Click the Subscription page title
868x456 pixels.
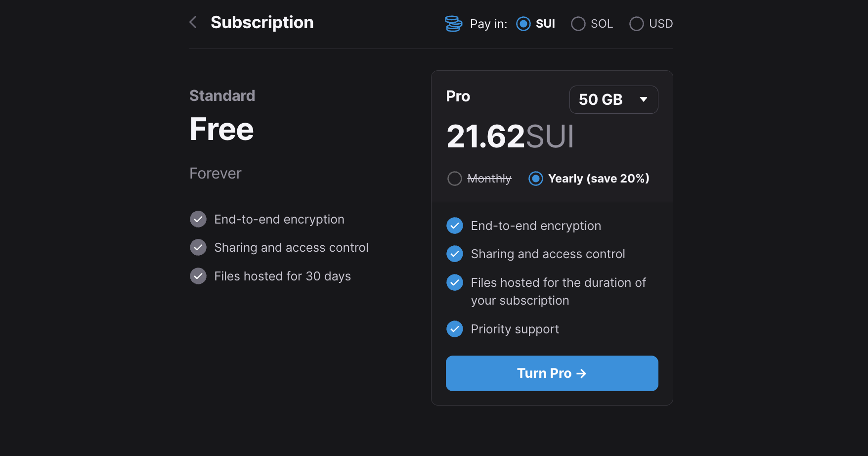tap(262, 23)
